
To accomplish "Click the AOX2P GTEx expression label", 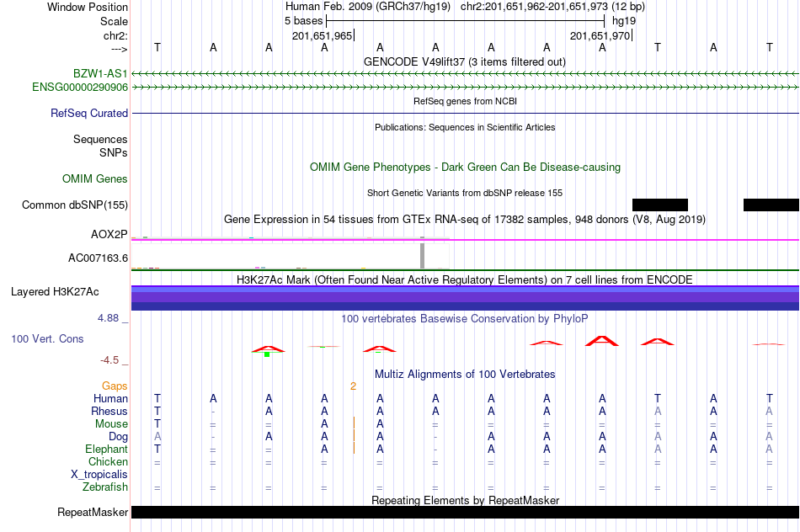I will (x=109, y=234).
